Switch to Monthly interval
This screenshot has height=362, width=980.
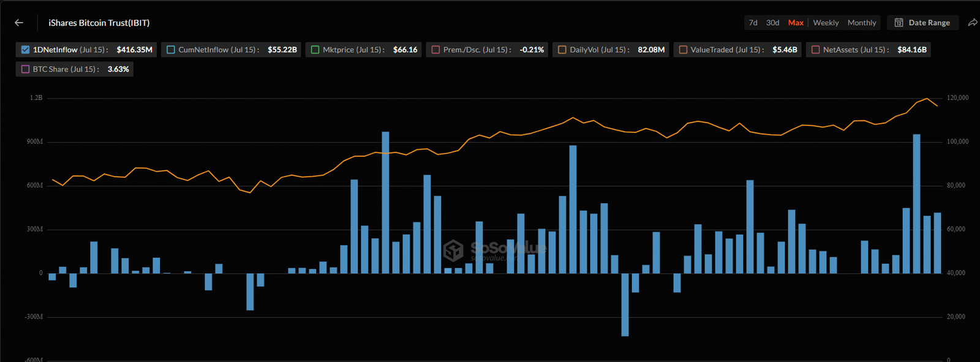pos(862,23)
